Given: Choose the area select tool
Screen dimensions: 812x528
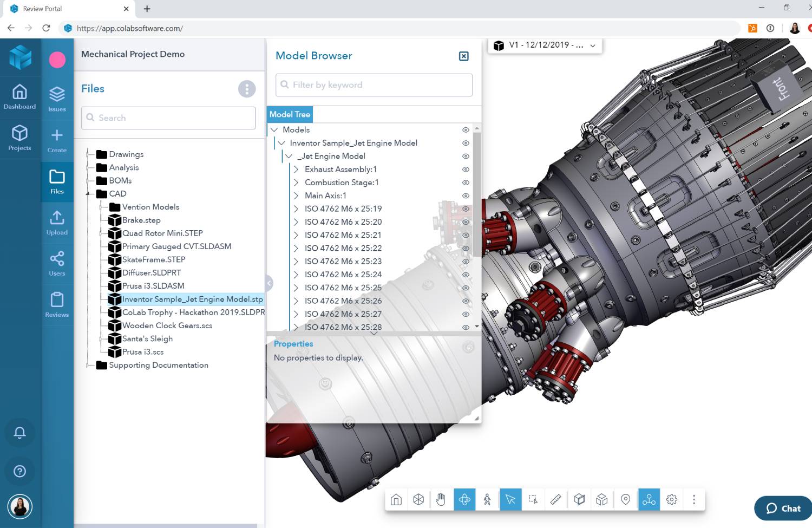Looking at the screenshot, I should (x=533, y=499).
